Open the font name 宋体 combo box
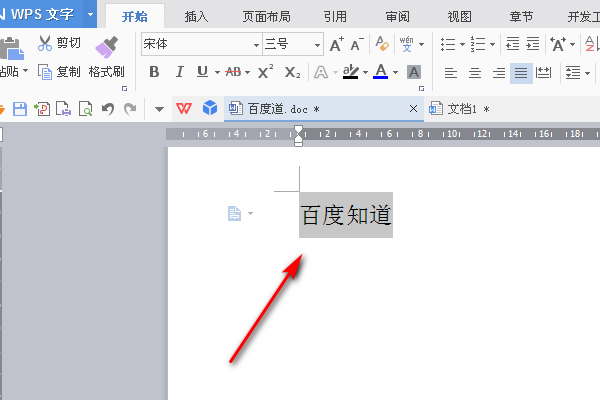Image resolution: width=600 pixels, height=400 pixels. tap(202, 44)
